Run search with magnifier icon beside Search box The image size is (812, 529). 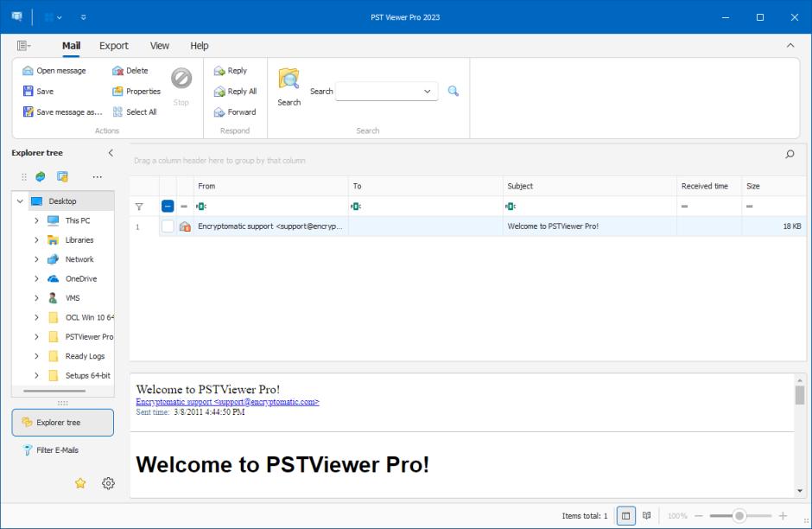(454, 91)
